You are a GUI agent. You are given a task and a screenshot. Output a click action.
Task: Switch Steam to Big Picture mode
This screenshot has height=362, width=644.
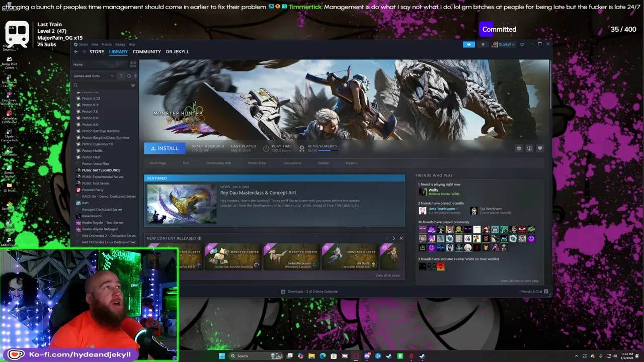(522, 44)
